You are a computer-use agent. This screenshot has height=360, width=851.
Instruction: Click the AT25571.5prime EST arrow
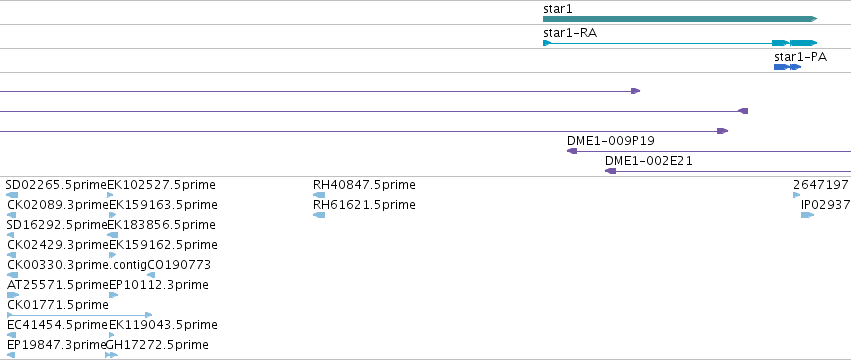(x=13, y=295)
